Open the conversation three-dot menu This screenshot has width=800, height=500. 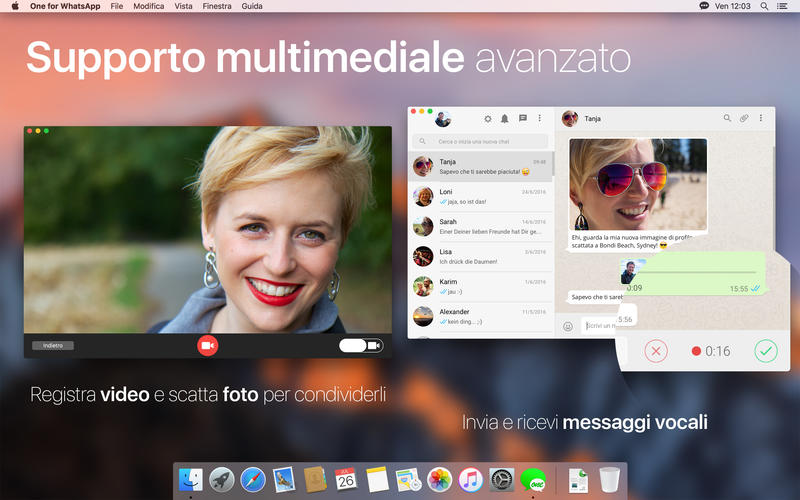[761, 118]
